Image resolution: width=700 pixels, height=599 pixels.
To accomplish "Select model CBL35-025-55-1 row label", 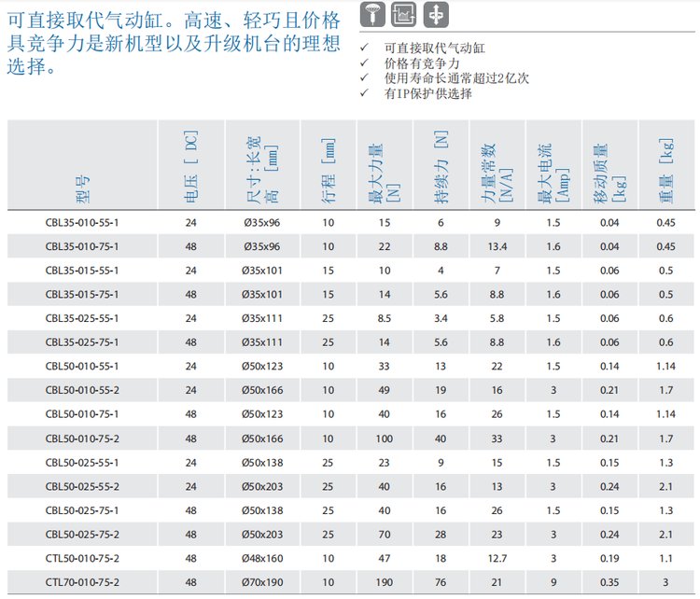I will [x=82, y=318].
